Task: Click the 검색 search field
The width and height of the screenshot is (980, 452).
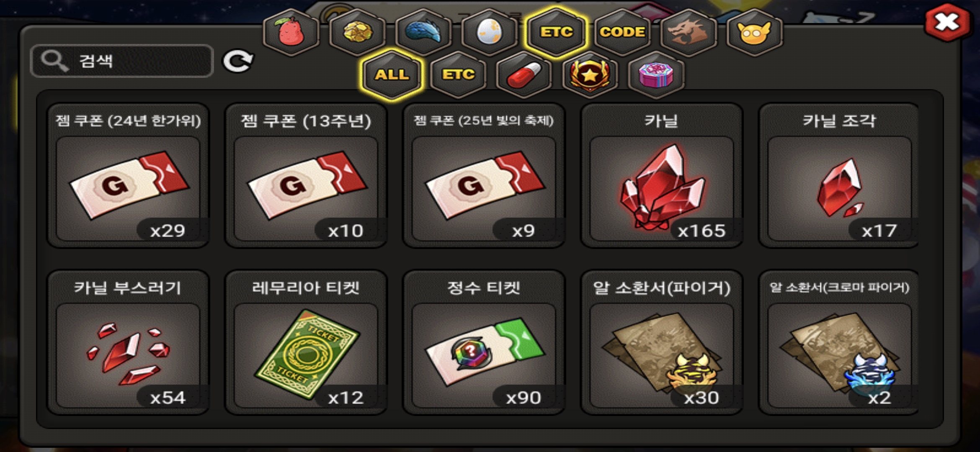Action: coord(122,61)
